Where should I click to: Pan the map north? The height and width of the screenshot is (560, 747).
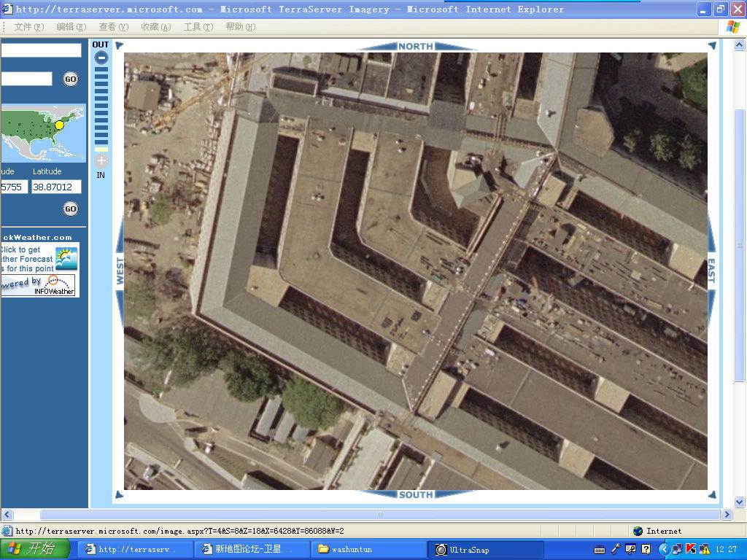pyautogui.click(x=416, y=46)
